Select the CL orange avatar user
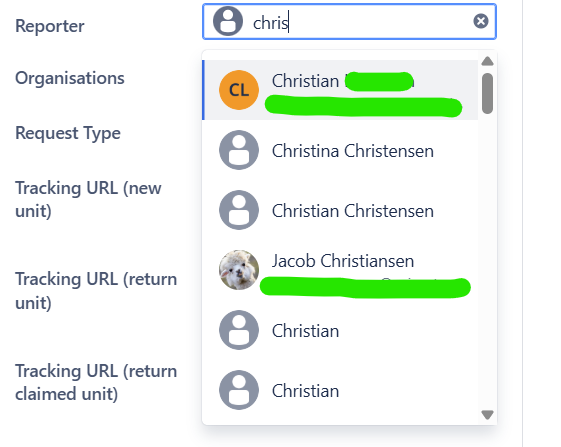Image resolution: width=561 pixels, height=447 pixels. (239, 90)
